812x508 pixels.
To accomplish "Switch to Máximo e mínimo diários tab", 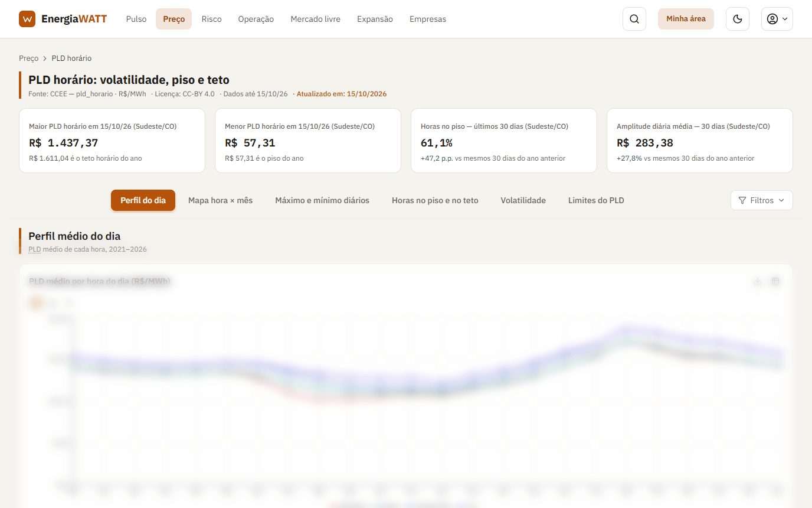I will pos(322,200).
